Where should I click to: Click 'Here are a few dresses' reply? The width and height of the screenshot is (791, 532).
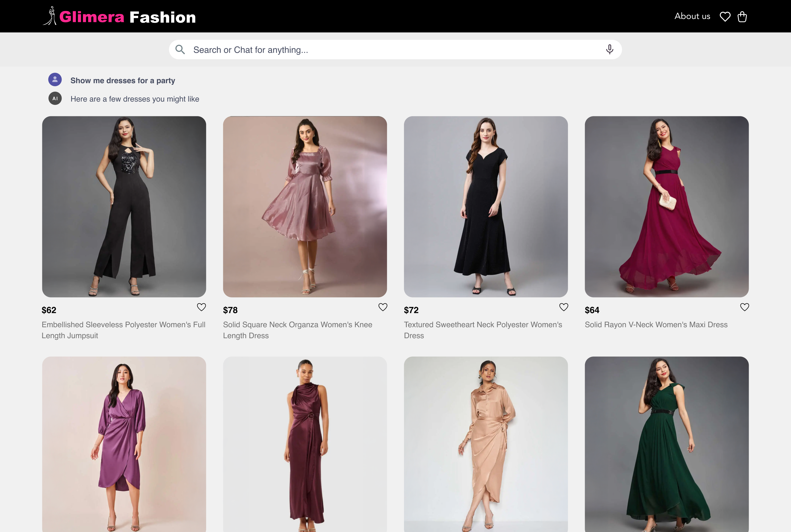(135, 99)
